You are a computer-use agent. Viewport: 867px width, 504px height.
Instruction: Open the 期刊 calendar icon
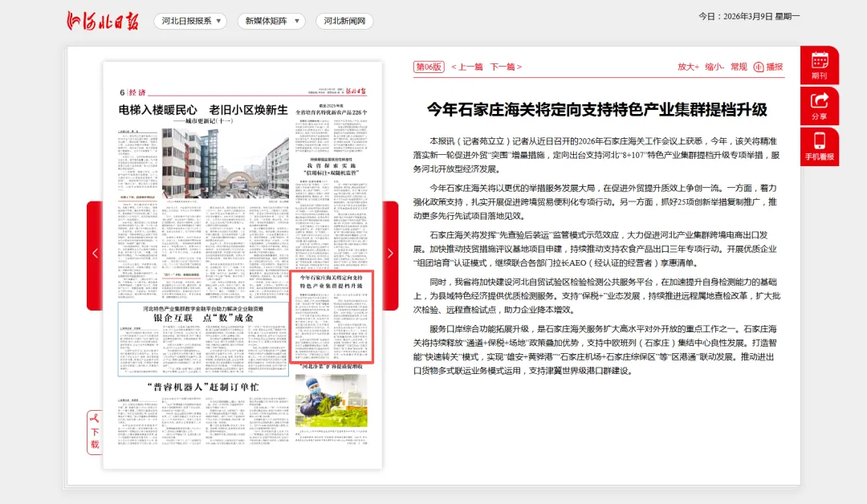click(820, 65)
